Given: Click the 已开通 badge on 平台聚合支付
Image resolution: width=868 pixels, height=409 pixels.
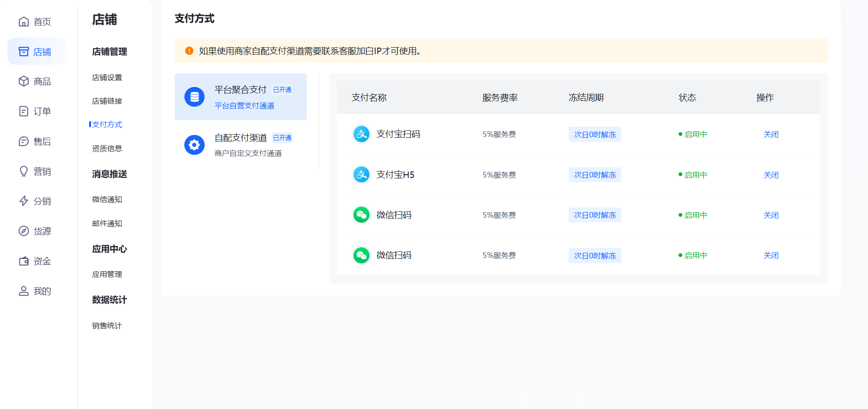Looking at the screenshot, I should tap(282, 90).
